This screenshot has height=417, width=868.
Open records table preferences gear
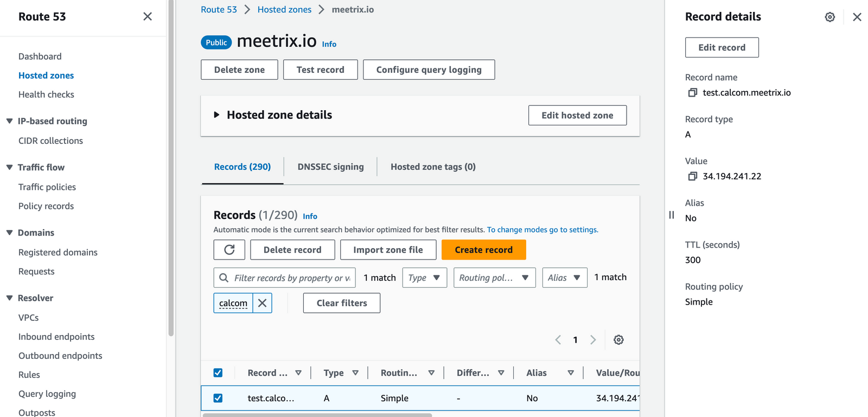point(618,340)
